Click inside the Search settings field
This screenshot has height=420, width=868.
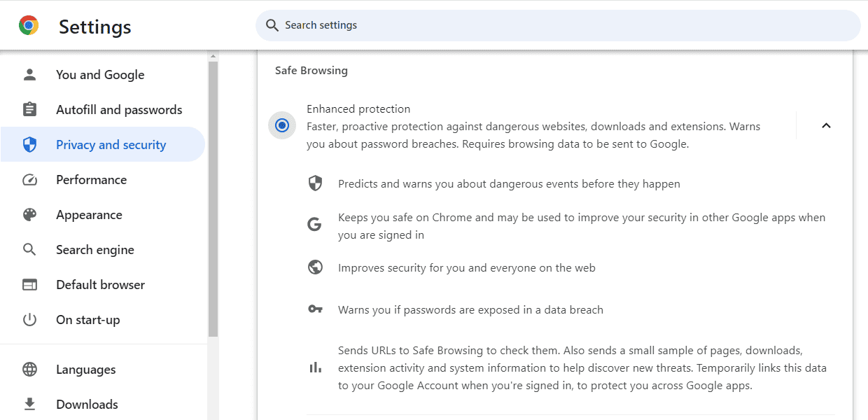click(558, 24)
